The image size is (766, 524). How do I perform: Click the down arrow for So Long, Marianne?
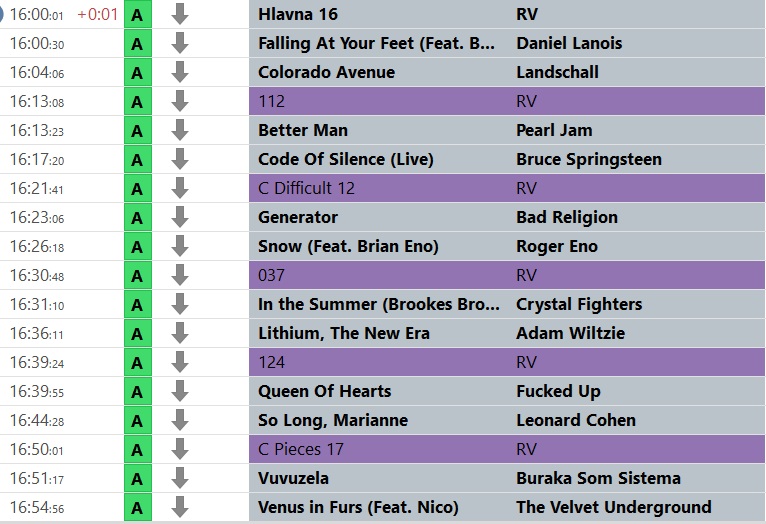click(180, 420)
